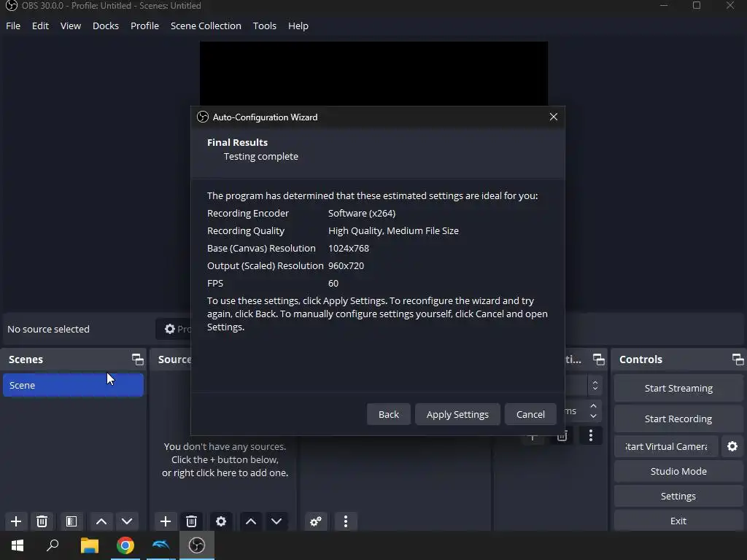Screen dimensions: 747x560
Task: Open scene filters icon in Scenes dock
Action: [71, 521]
